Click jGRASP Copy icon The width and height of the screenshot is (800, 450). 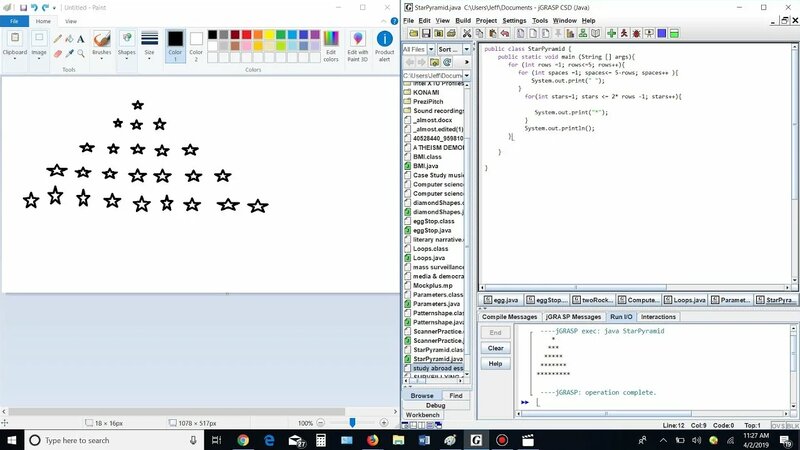tap(479, 34)
